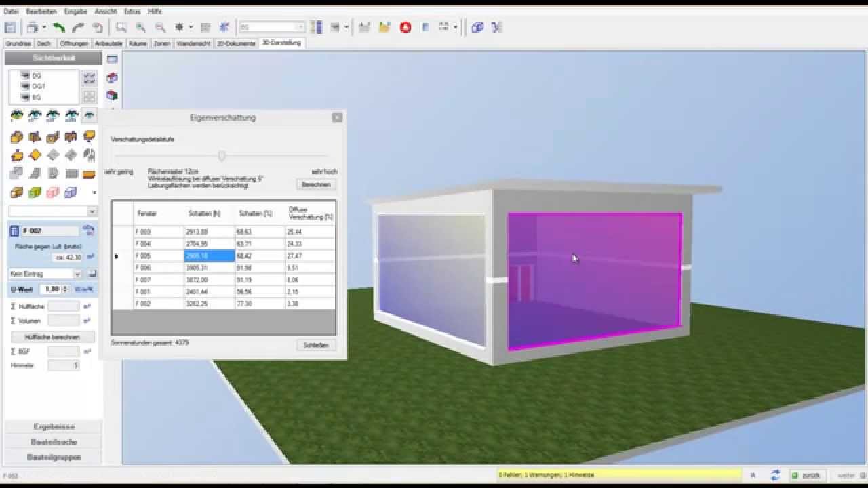This screenshot has width=868, height=488.
Task: Toggle the third eye visibility icon
Action: pyautogui.click(x=53, y=116)
